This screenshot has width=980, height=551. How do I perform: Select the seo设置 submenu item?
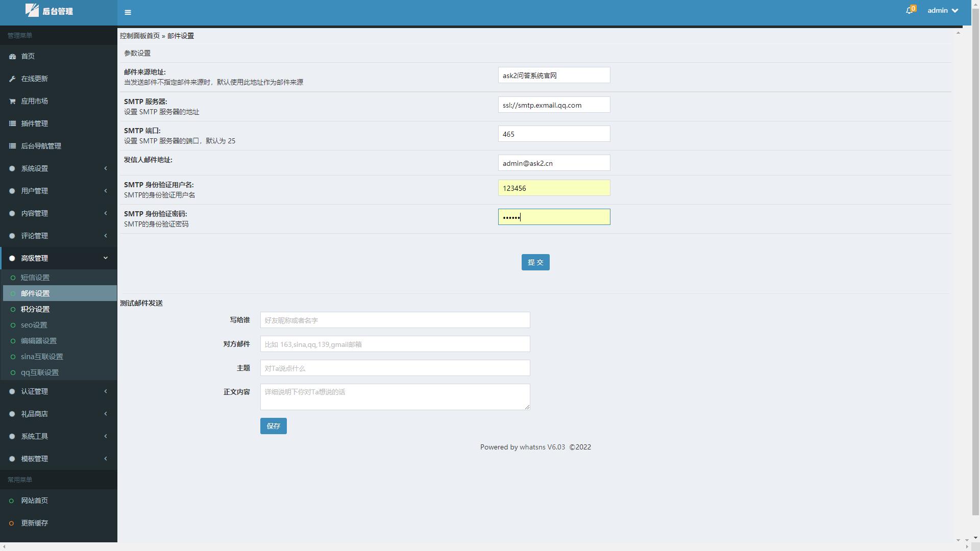[34, 325]
